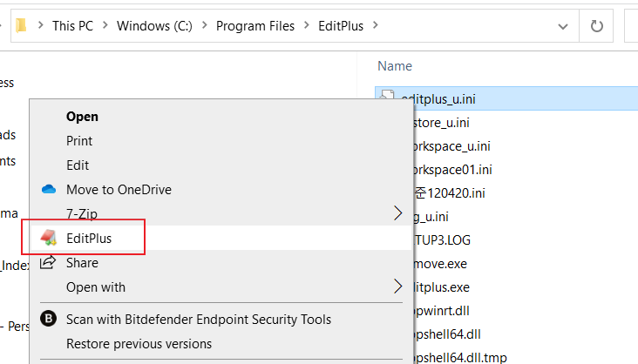Select the file ending itplus.exe
Image resolution: width=638 pixels, height=364 pixels.
click(x=442, y=287)
